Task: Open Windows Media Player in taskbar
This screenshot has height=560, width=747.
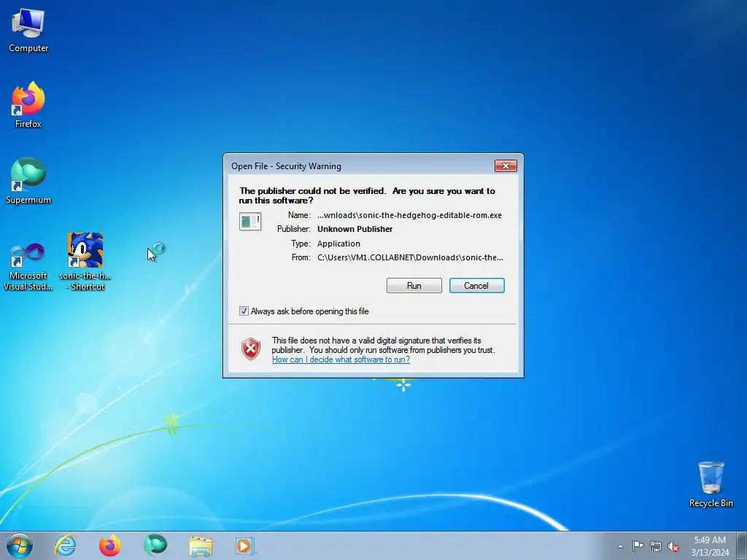Action: [245, 545]
